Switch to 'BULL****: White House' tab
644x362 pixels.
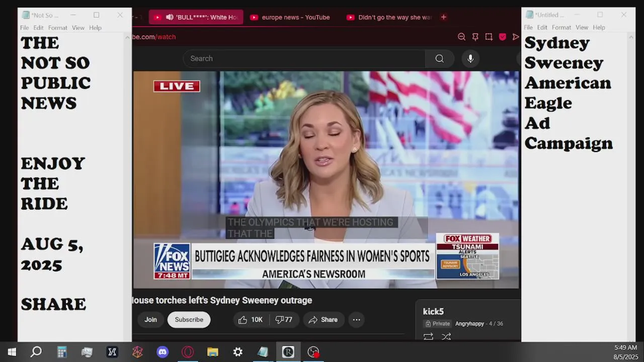196,17
